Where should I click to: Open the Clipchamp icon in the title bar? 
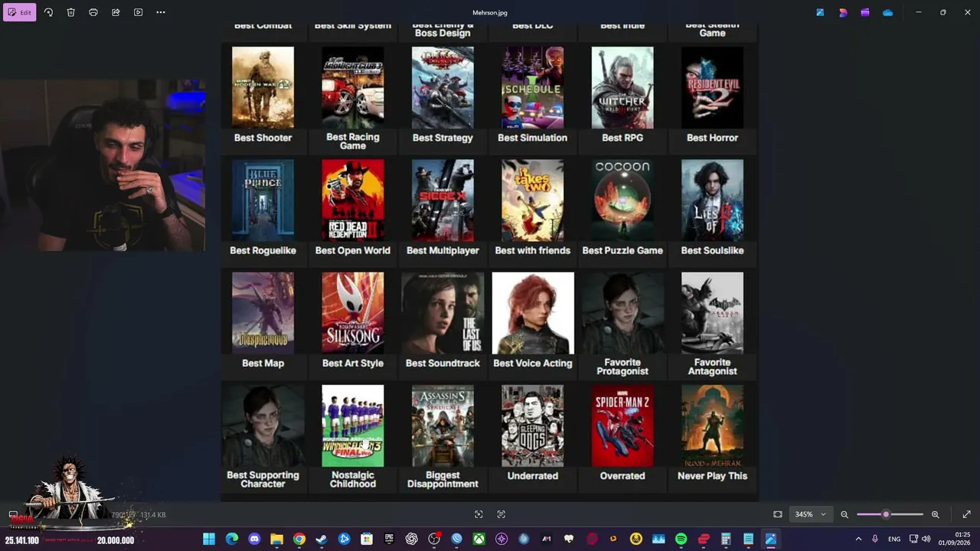pyautogui.click(x=865, y=12)
